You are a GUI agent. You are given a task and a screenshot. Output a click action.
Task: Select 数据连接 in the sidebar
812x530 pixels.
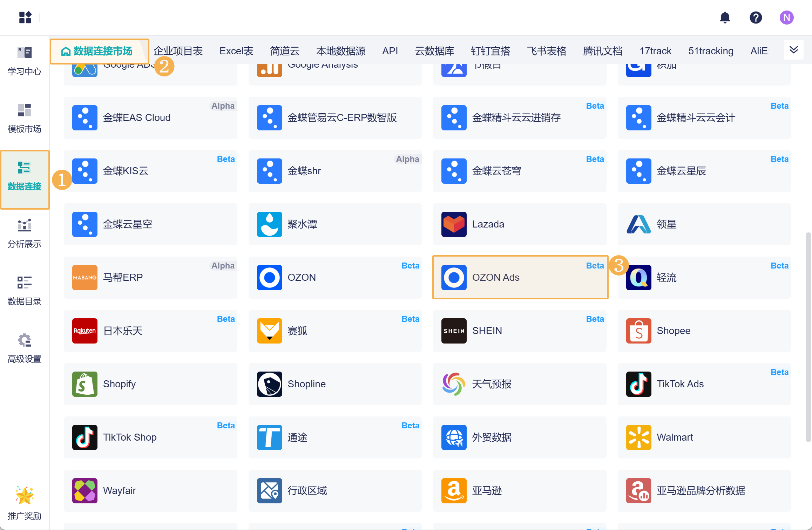tap(25, 179)
